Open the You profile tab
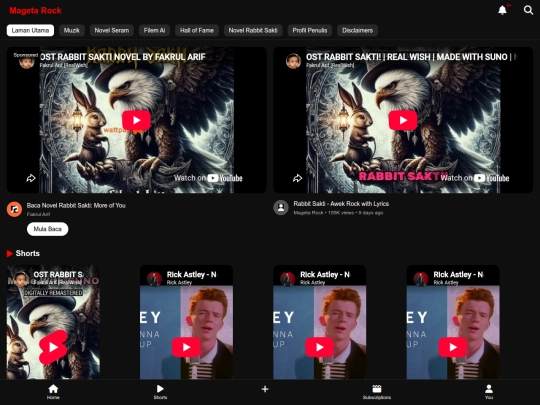Screen dimensions: 540x405 (489, 392)
